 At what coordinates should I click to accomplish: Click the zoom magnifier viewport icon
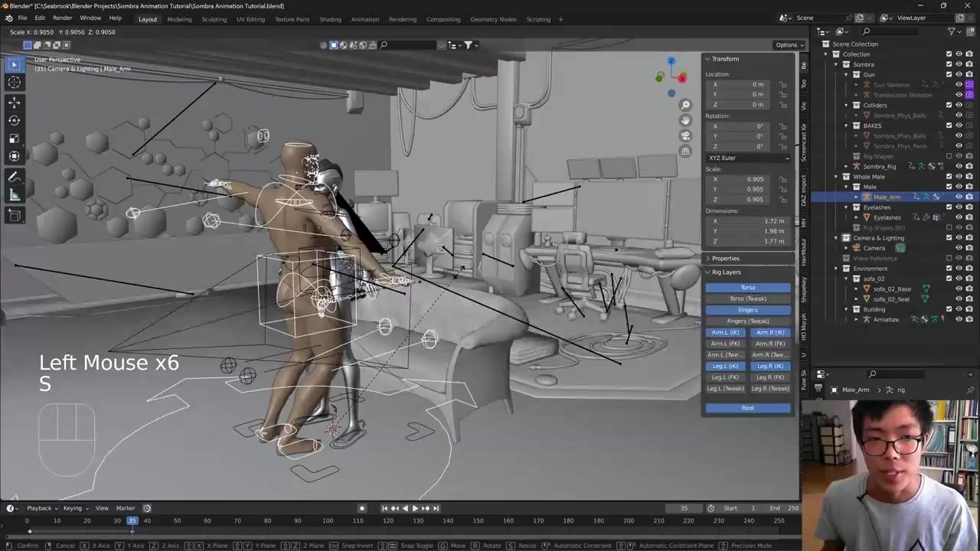pyautogui.click(x=685, y=105)
